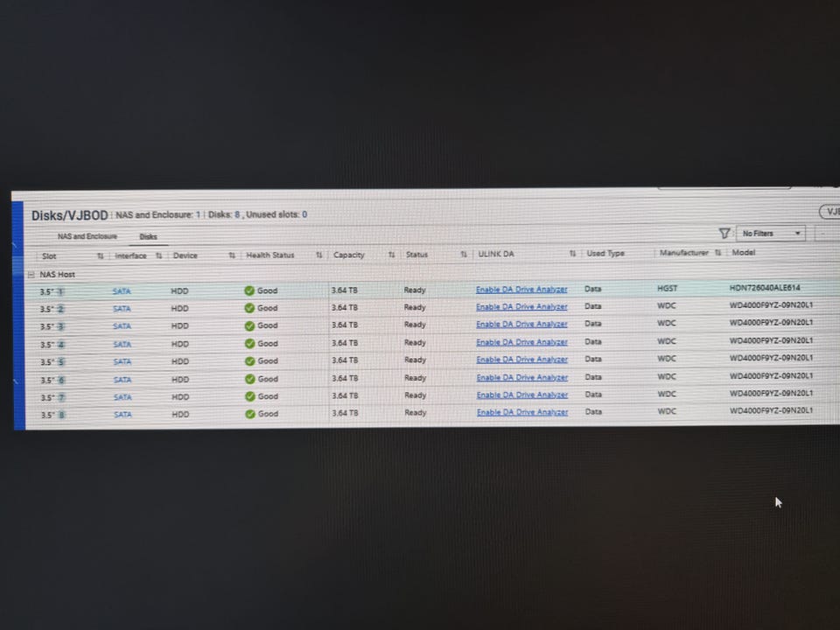The height and width of the screenshot is (630, 840).
Task: Click 3.64 TB capacity for slot 6
Action: point(345,378)
